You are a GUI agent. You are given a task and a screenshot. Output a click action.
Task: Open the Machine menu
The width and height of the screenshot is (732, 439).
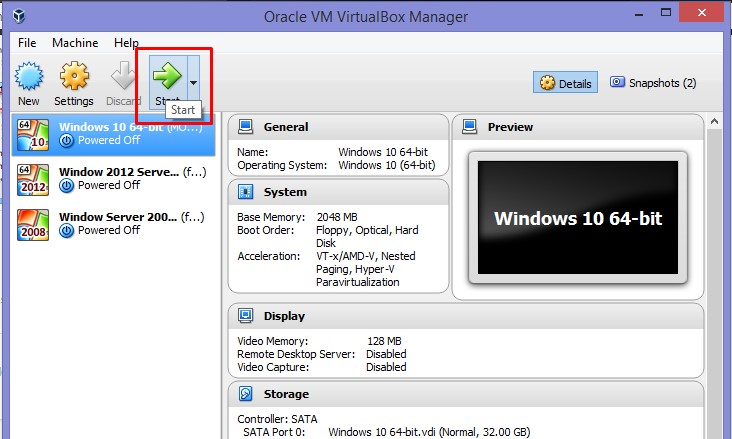click(x=75, y=43)
